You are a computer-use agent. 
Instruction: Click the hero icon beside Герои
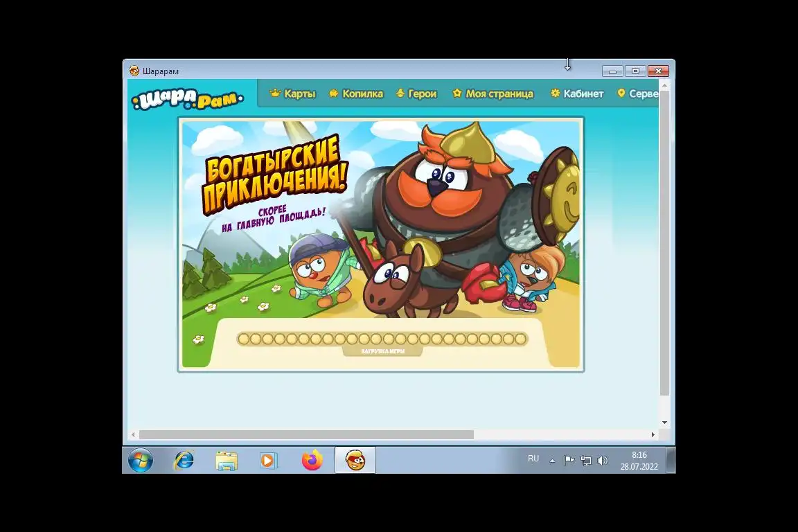tap(400, 93)
